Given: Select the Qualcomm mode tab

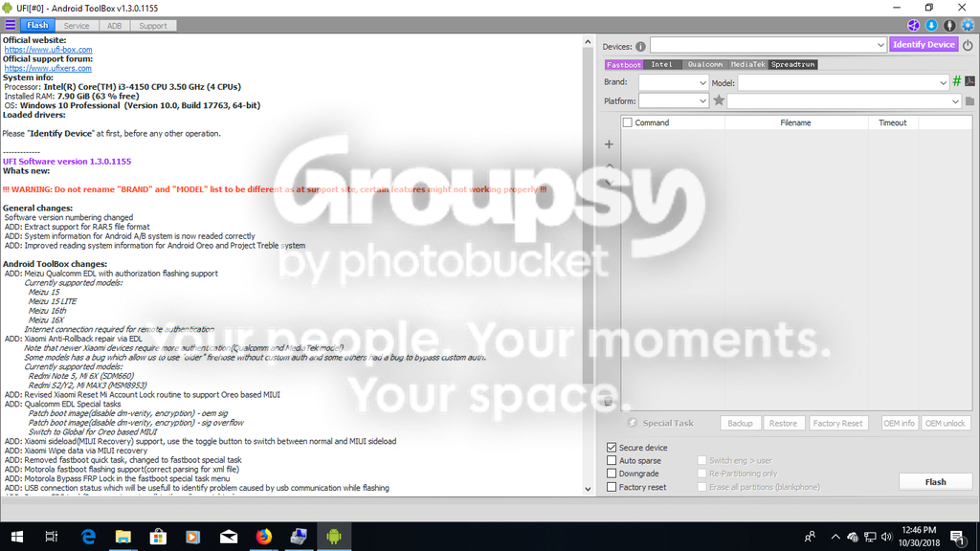Looking at the screenshot, I should [704, 64].
